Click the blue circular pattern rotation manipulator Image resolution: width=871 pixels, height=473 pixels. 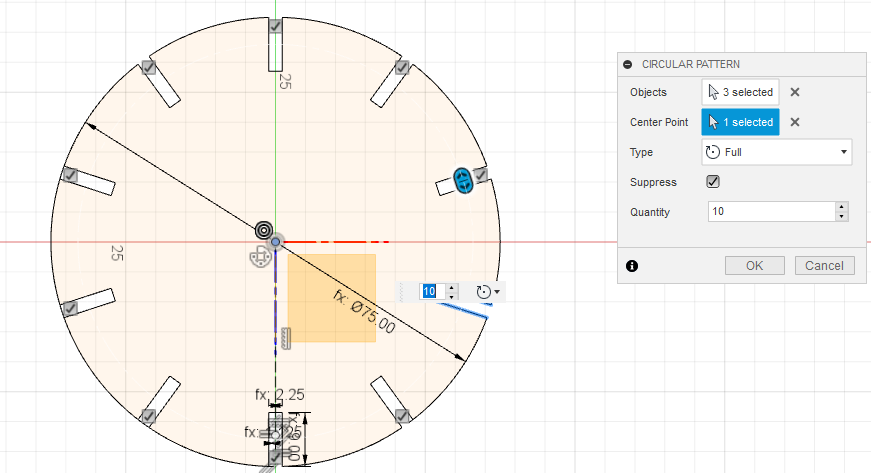point(463,180)
